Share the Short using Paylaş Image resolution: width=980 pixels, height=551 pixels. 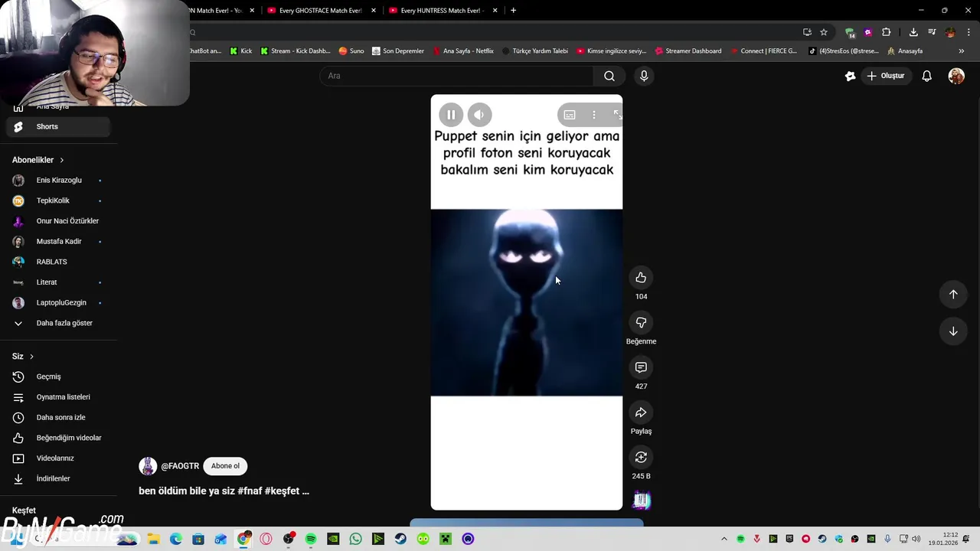click(641, 413)
